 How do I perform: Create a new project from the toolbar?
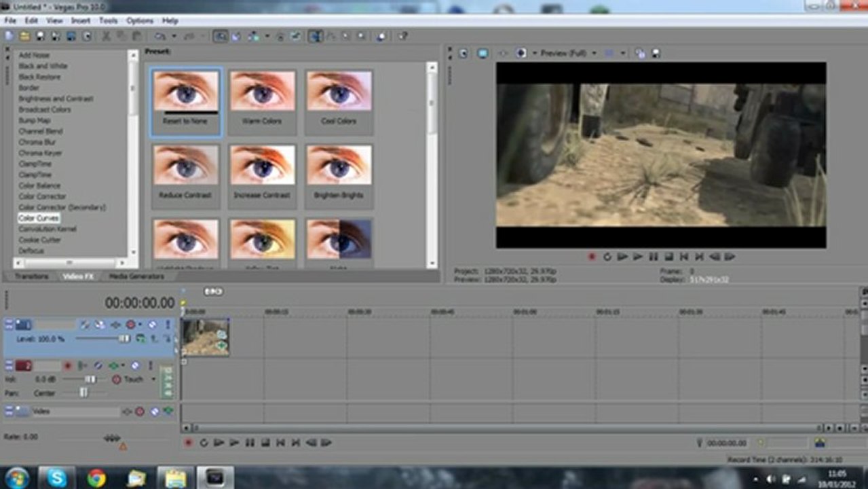[8, 36]
